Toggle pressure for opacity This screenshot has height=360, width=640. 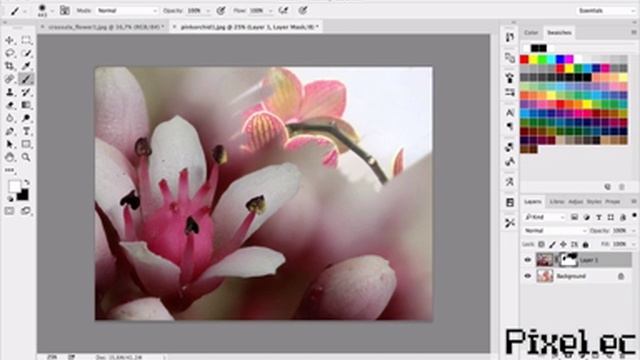pos(221,11)
